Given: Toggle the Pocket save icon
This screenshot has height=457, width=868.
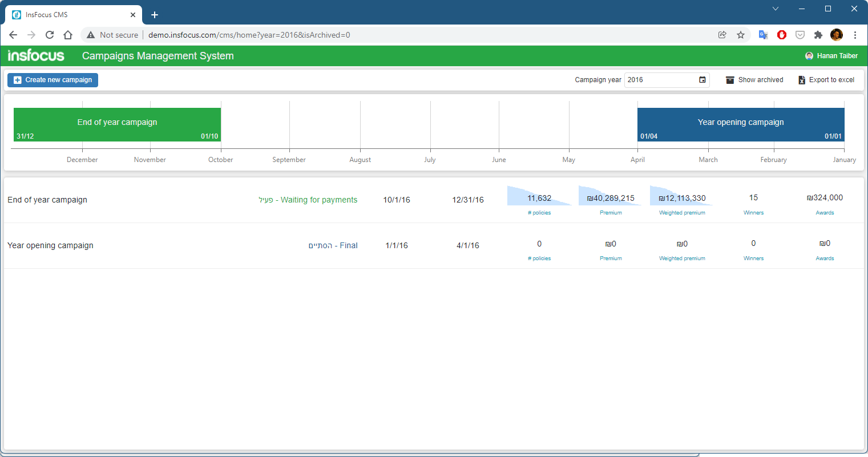Looking at the screenshot, I should click(x=800, y=35).
